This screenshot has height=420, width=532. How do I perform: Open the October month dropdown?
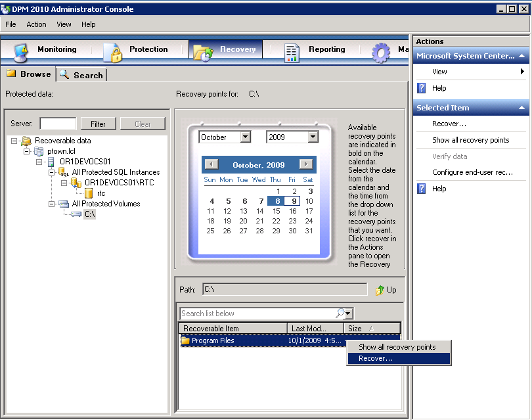(245, 137)
